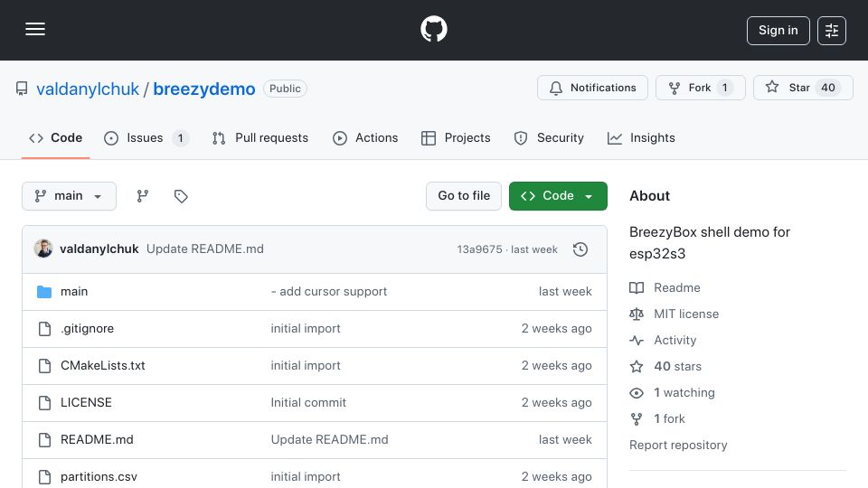Open the latest commit message Update README.md
Image resolution: width=868 pixels, height=488 pixels.
click(x=205, y=249)
